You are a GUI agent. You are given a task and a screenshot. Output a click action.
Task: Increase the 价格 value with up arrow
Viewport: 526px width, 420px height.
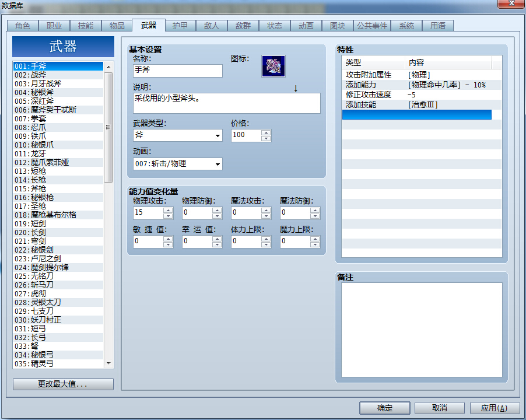click(266, 133)
